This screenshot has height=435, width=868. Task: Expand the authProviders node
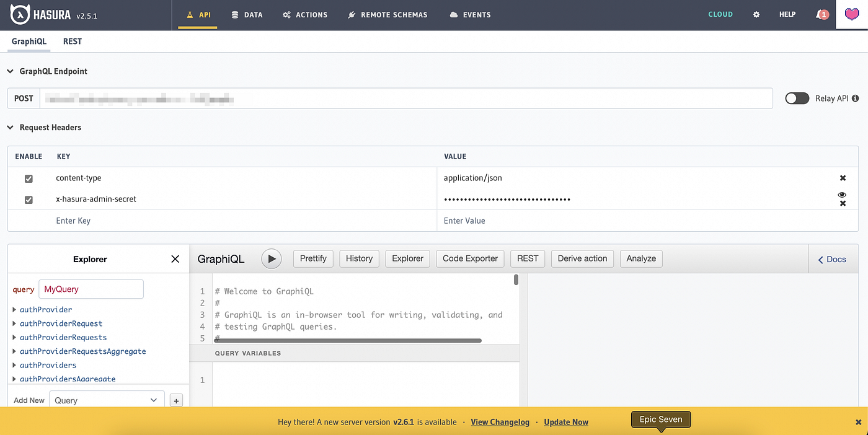pyautogui.click(x=14, y=365)
